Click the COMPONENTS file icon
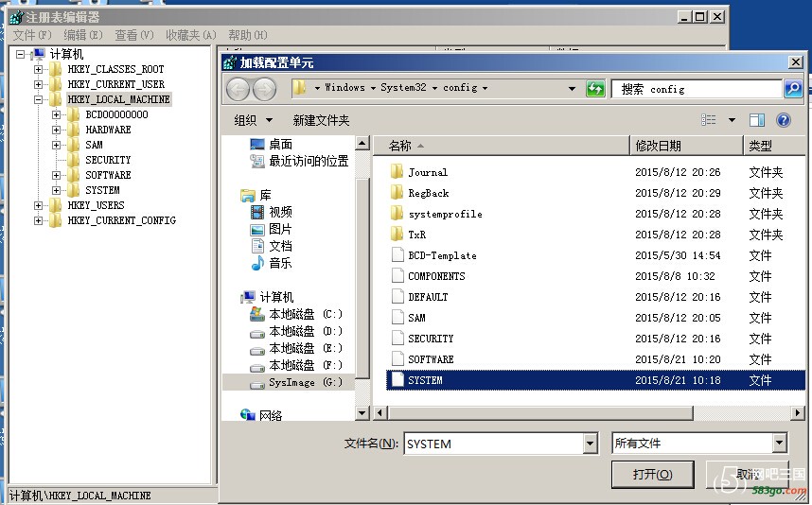This screenshot has width=812, height=505. (x=397, y=275)
